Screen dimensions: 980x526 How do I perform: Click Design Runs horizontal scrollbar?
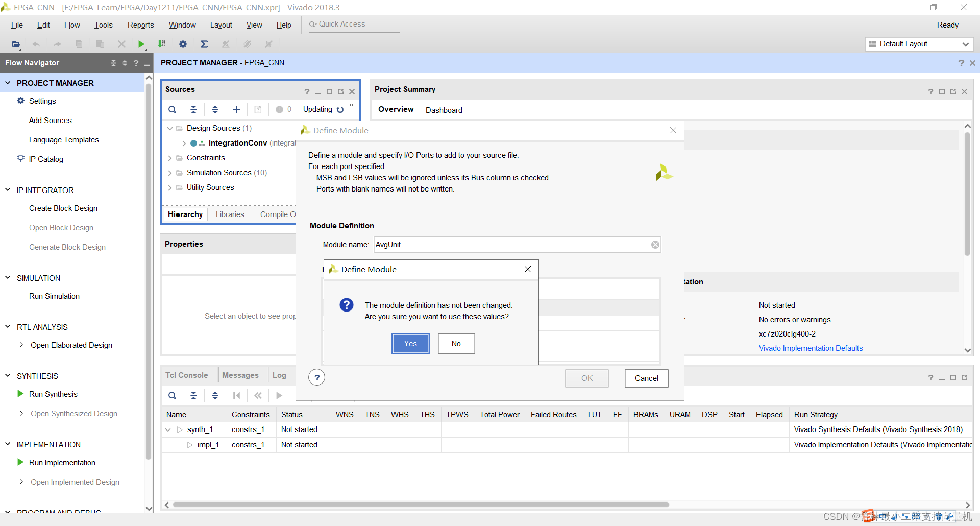click(421, 505)
